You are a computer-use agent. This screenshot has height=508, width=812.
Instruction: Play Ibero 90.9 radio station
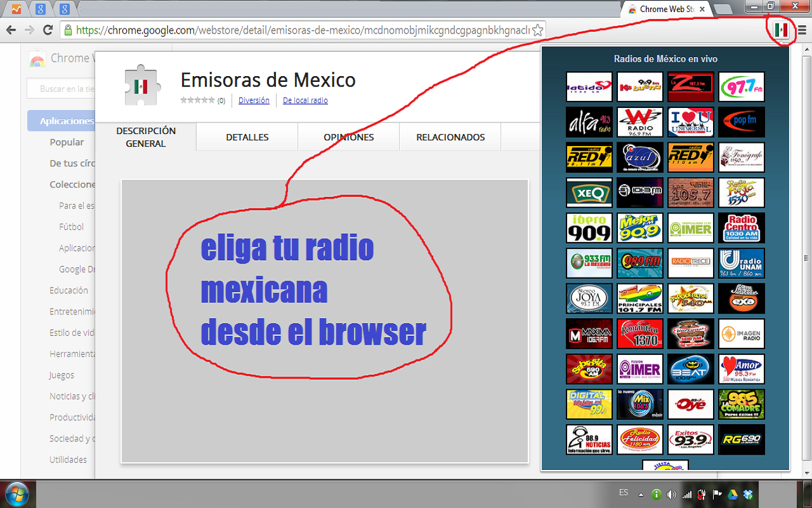[589, 228]
